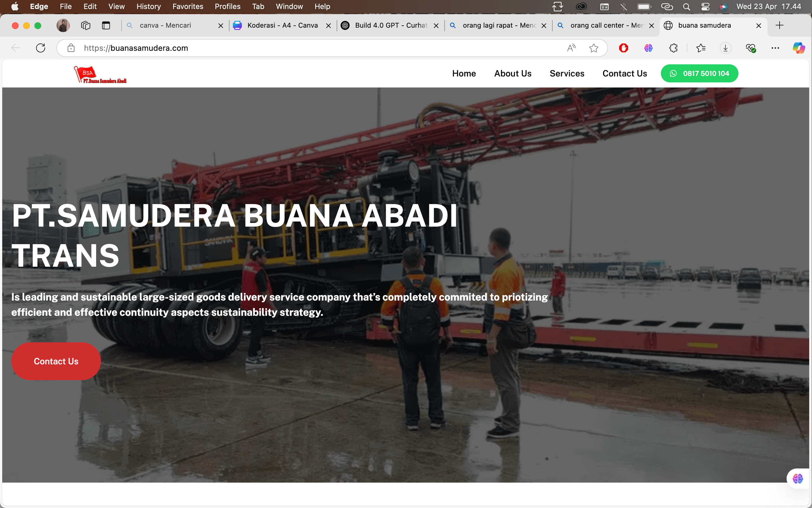Close the Koderasi - A4 - Canva tab
This screenshot has width=812, height=508.
tap(328, 25)
